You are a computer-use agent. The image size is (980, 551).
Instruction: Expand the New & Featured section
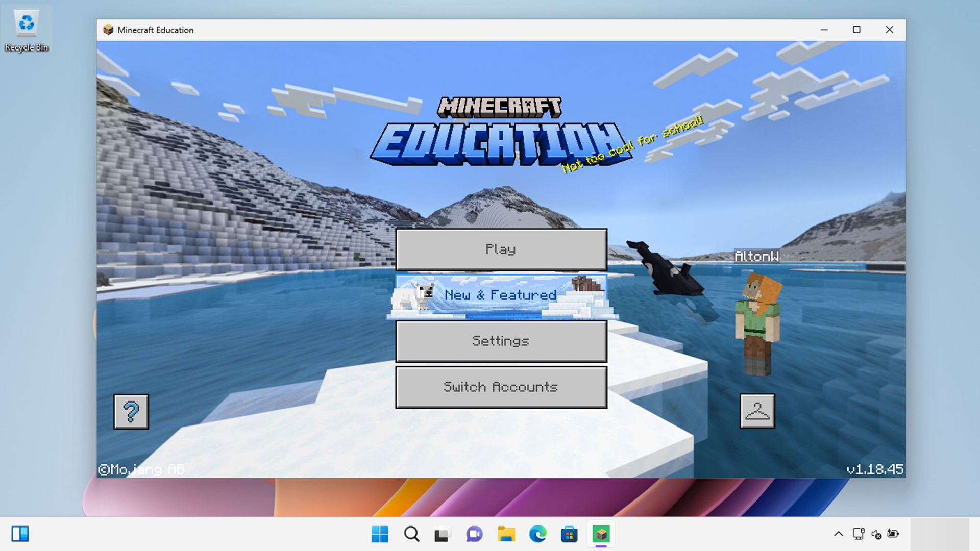click(x=500, y=295)
